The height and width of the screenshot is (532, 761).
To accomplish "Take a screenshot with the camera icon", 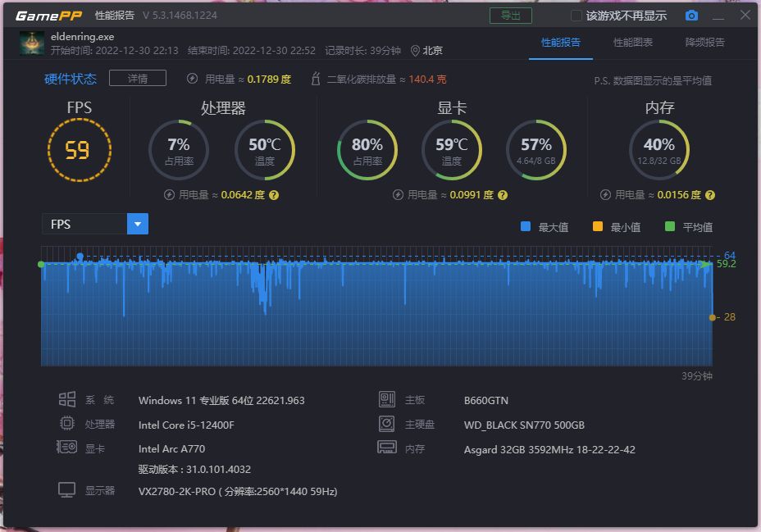I will point(690,15).
